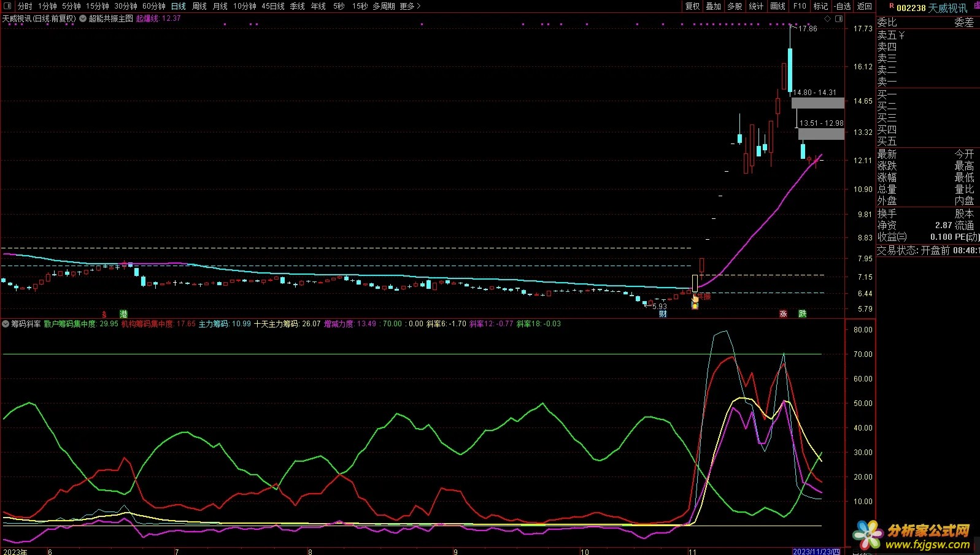Select the 15秒 period
The width and height of the screenshot is (980, 555).
pos(360,6)
